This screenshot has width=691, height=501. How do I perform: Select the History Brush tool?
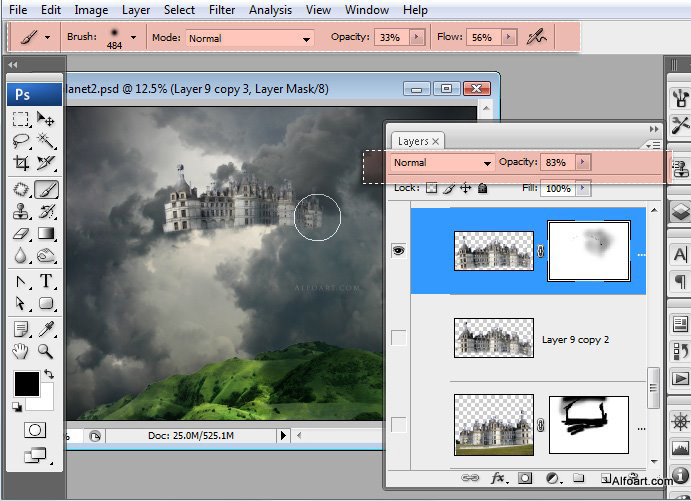click(46, 212)
